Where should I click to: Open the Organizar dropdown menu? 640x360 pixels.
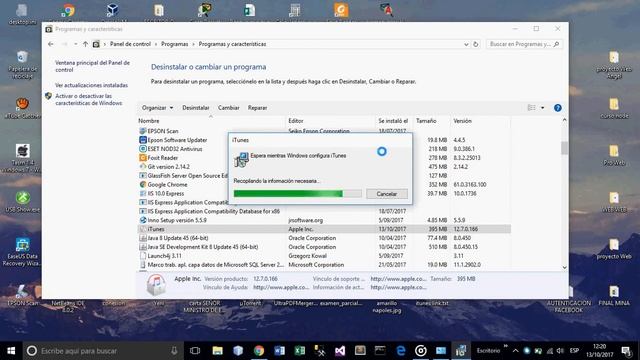[157, 108]
